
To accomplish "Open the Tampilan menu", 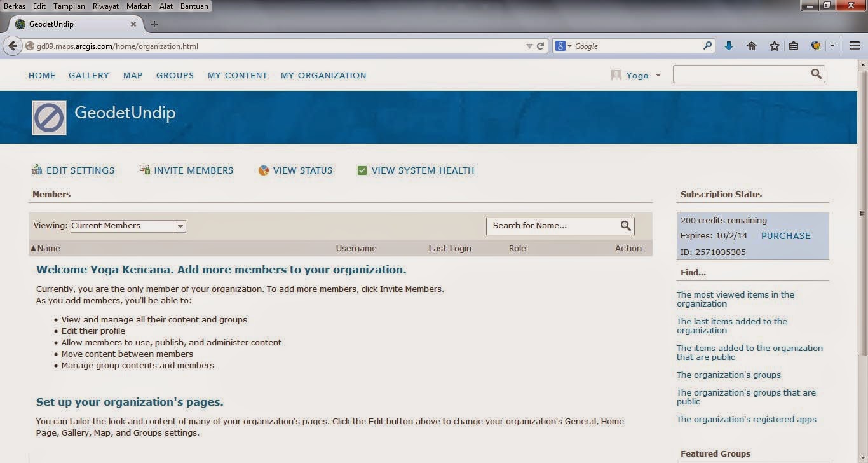I will pos(69,6).
